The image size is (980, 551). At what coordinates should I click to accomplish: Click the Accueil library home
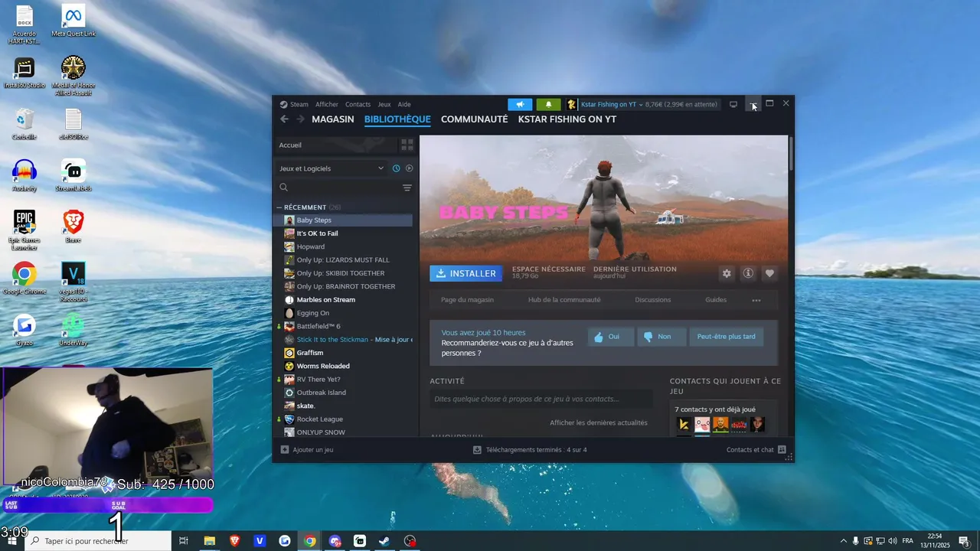click(x=335, y=145)
